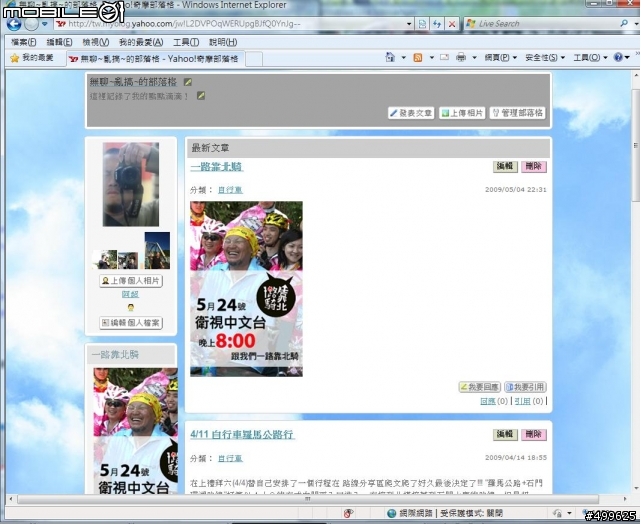641x524 pixels.
Task: Open the 網頁(P) command menu
Action: 501,58
